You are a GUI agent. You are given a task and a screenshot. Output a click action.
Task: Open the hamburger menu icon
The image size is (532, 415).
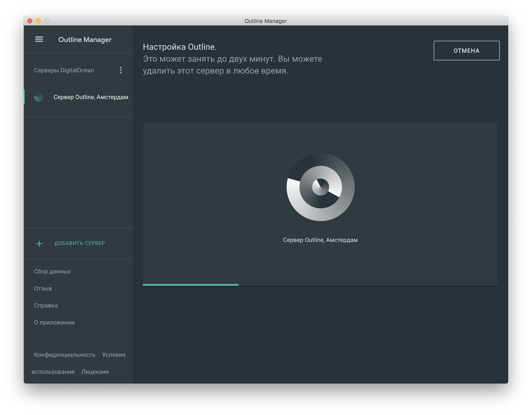(39, 39)
